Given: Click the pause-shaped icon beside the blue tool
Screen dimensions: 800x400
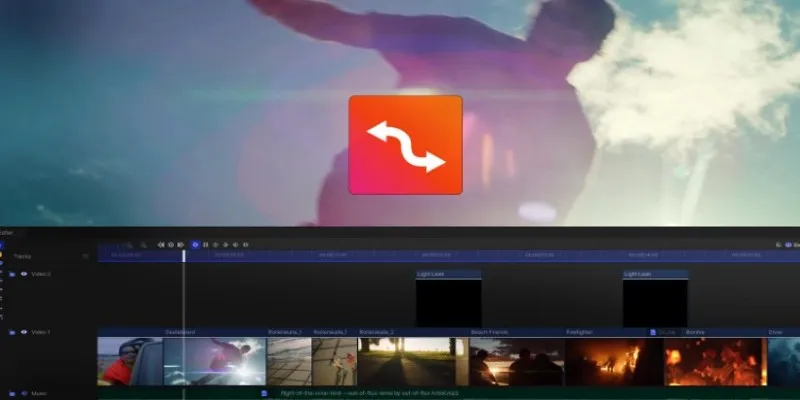Looking at the screenshot, I should pos(206,245).
